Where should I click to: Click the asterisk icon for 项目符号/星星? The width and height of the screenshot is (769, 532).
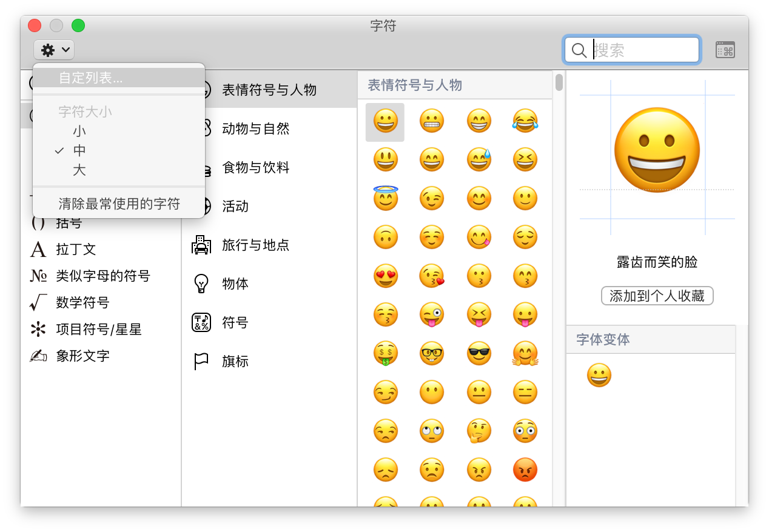(38, 329)
